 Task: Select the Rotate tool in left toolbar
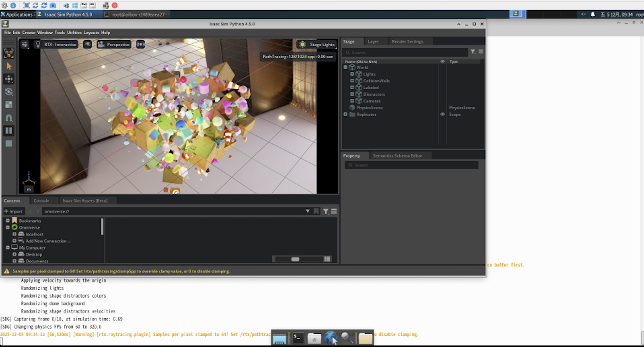(9, 92)
